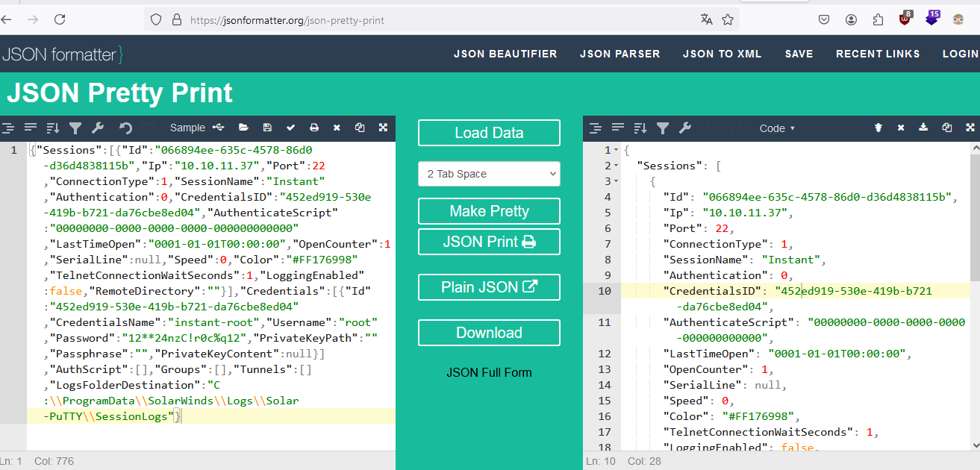
Task: Open uBlock Origin extension icon
Action: (905, 19)
